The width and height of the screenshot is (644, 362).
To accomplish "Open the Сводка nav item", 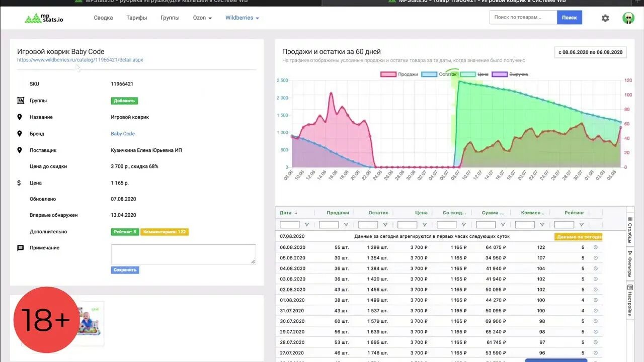I will pyautogui.click(x=103, y=18).
